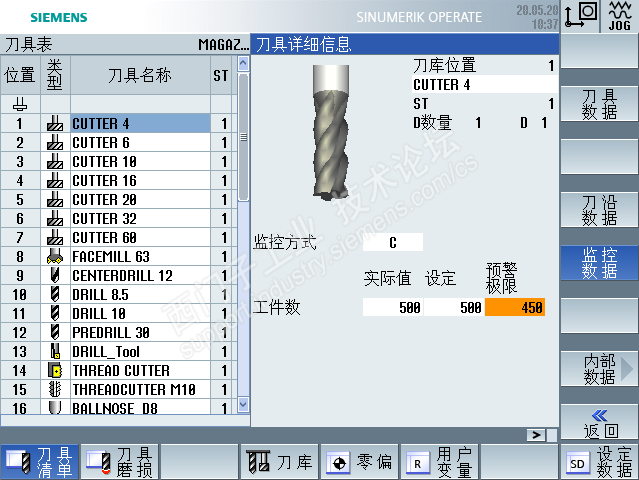The height and width of the screenshot is (480, 639).
Task: Click the end mill tool preview image
Action: 331,132
